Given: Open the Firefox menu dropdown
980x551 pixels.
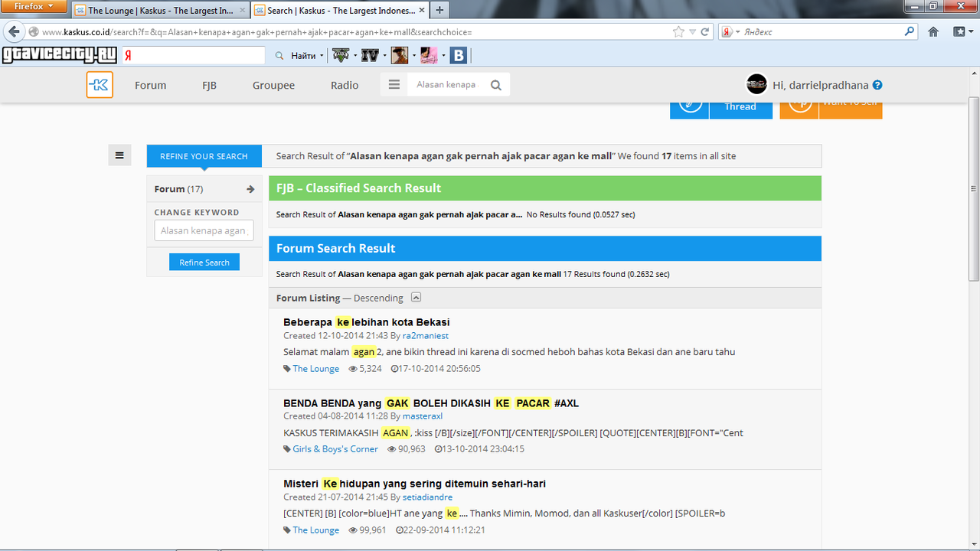Looking at the screenshot, I should [34, 7].
